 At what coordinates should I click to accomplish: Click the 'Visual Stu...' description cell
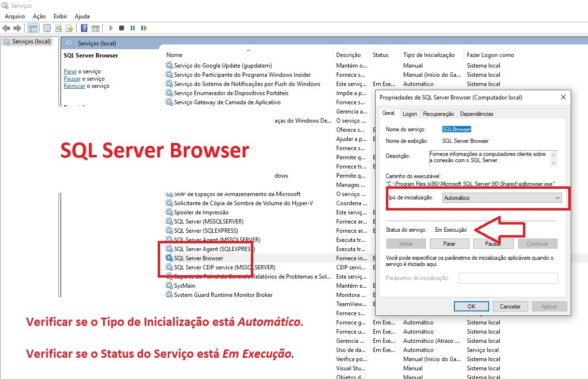(x=350, y=368)
